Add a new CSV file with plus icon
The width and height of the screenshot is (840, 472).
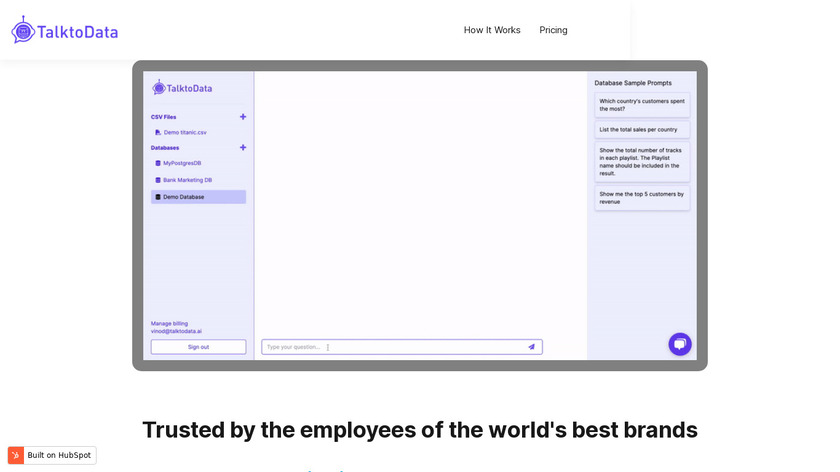pos(243,117)
